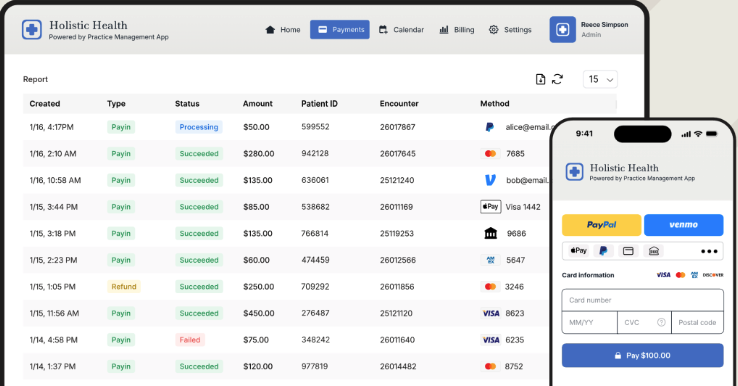Click the Processing status badge
This screenshot has height=386, width=738.
[x=199, y=127]
